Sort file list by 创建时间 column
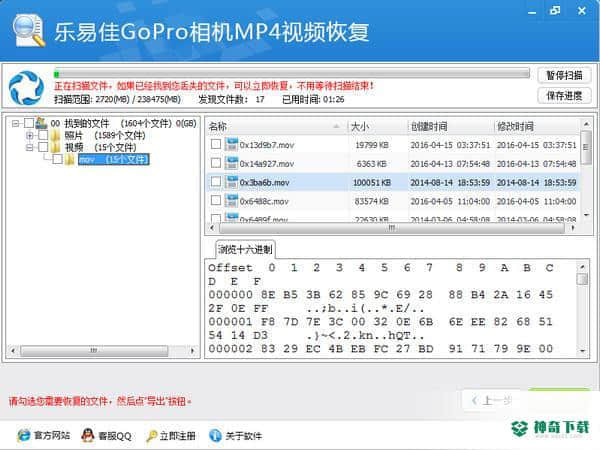600x450 pixels. click(451, 126)
